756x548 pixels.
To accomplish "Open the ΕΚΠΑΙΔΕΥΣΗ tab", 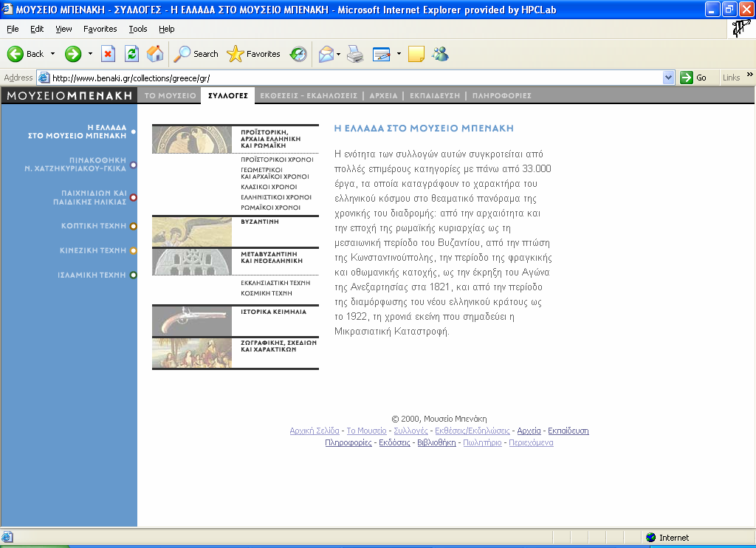I will pyautogui.click(x=435, y=95).
